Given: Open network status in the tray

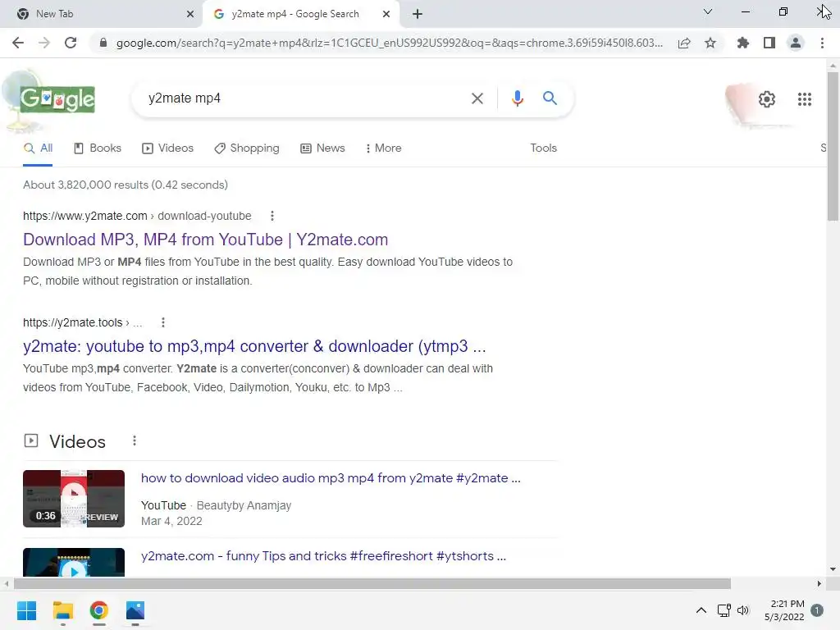Looking at the screenshot, I should point(724,610).
